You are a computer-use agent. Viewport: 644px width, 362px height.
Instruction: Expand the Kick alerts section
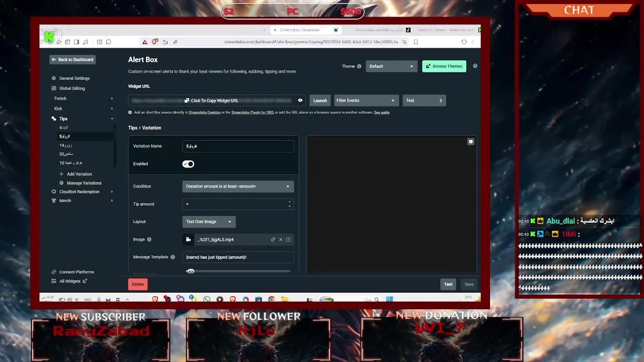pyautogui.click(x=112, y=109)
